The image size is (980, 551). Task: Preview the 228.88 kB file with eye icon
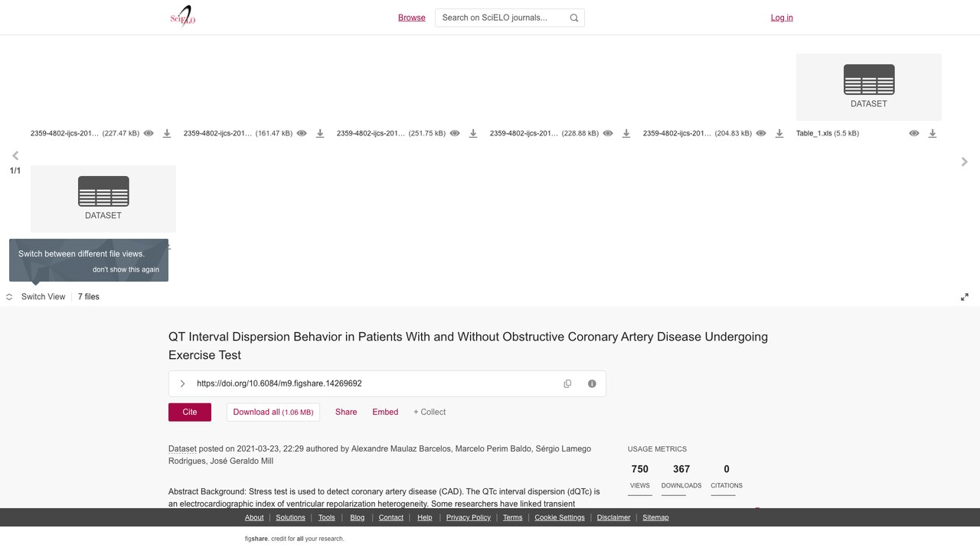pos(608,133)
